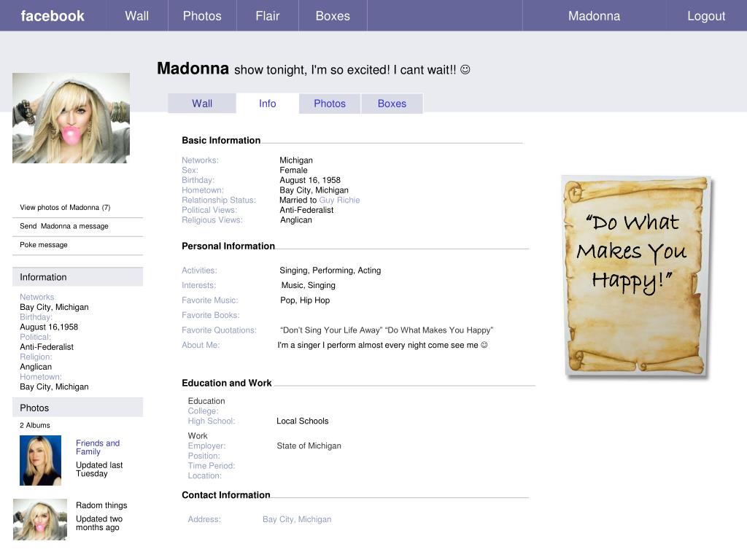
Task: Open Flair in the top navigation bar
Action: pyautogui.click(x=267, y=16)
